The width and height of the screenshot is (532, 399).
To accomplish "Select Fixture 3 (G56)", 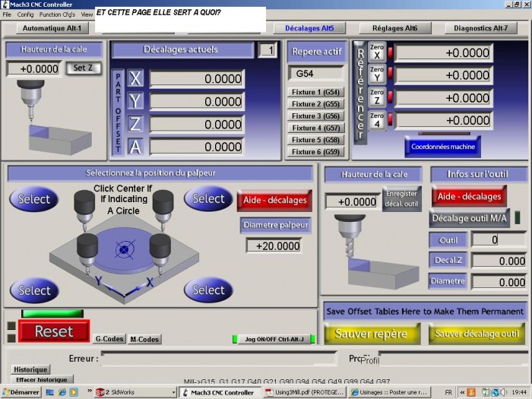I will click(x=315, y=116).
